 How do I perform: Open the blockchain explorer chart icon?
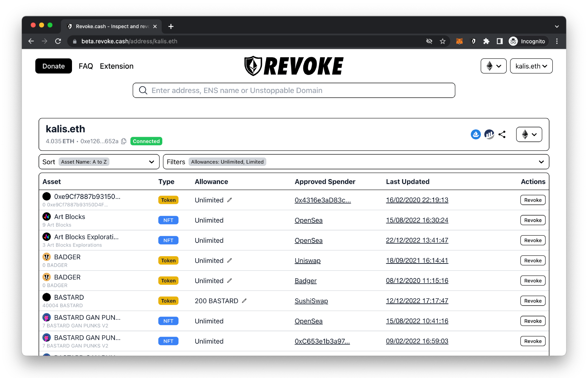(489, 134)
